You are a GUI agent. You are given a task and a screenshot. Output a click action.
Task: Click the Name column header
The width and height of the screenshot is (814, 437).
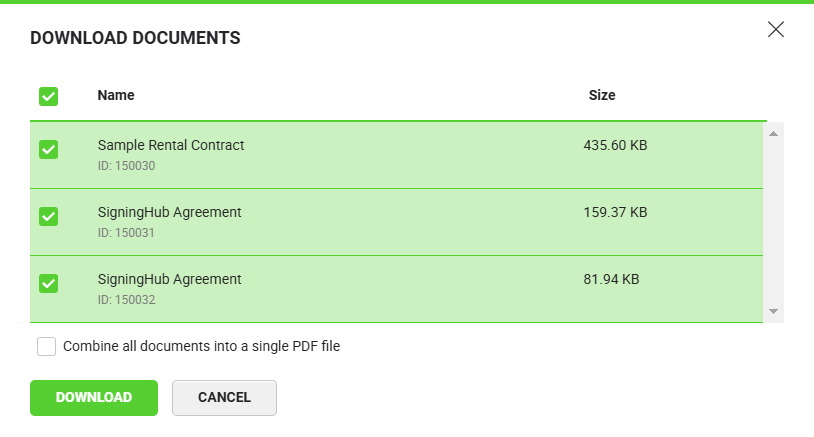click(116, 95)
